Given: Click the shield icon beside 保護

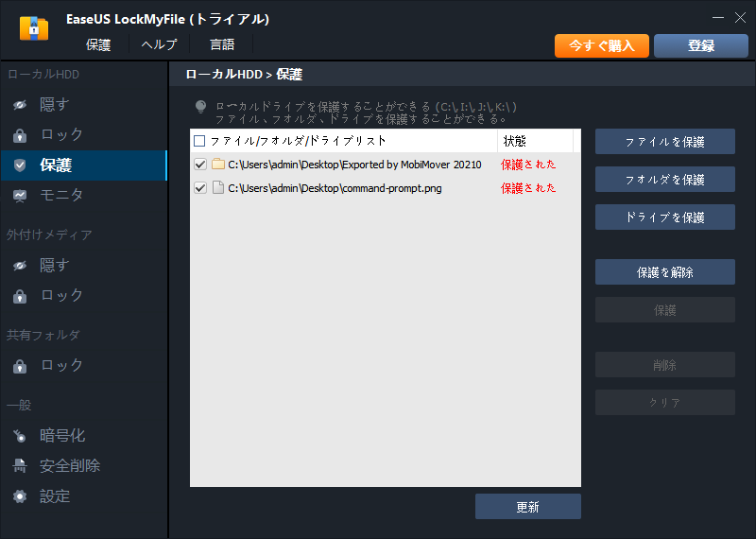Looking at the screenshot, I should pos(20,165).
